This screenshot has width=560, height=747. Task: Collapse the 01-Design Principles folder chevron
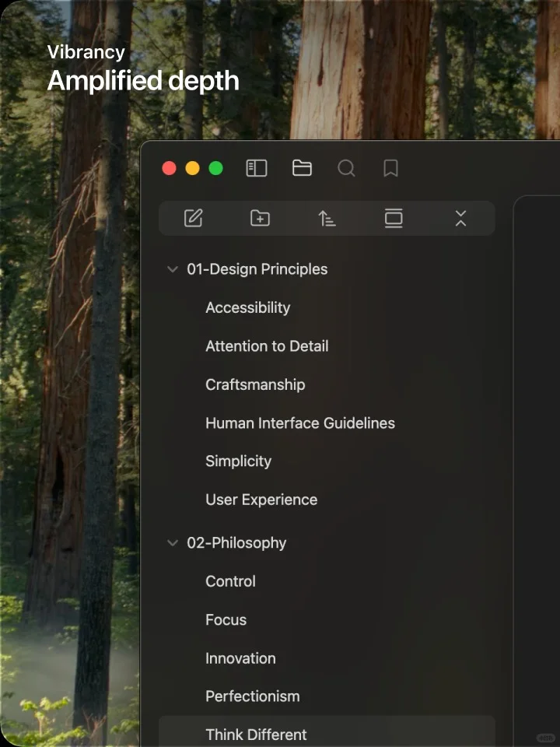[x=173, y=269]
